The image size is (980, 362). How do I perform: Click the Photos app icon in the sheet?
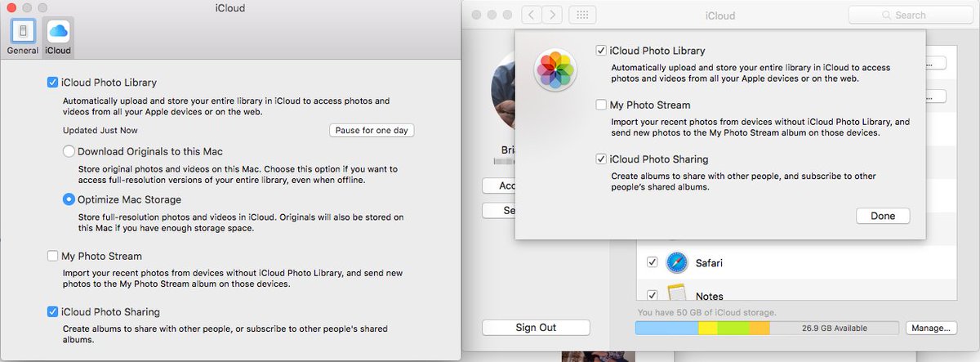555,69
